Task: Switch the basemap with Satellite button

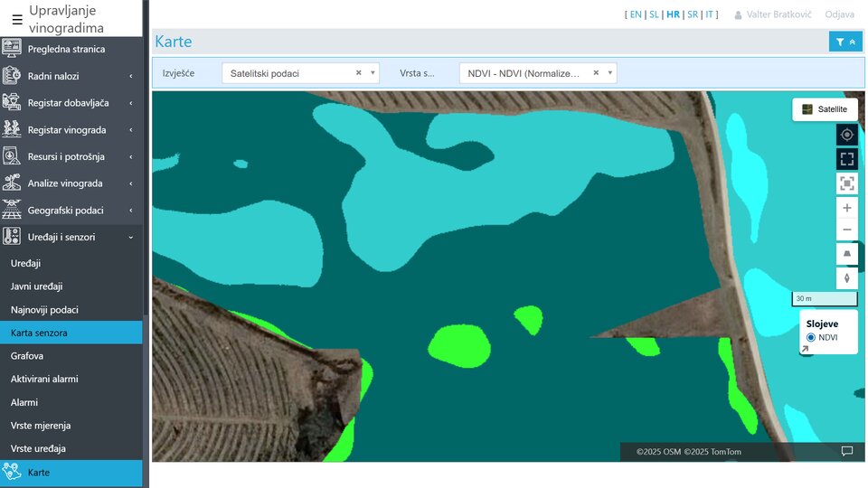Action: pyautogui.click(x=825, y=109)
